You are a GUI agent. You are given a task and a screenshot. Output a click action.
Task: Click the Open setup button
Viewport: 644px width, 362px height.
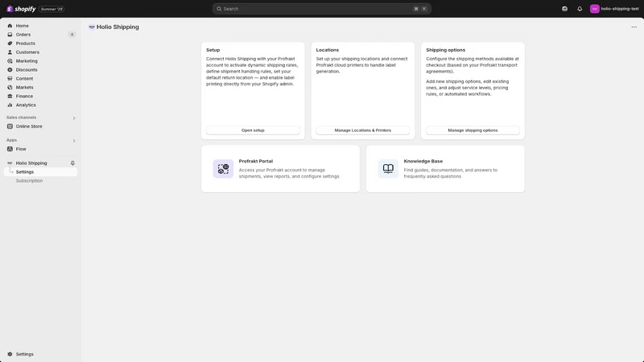tap(253, 130)
